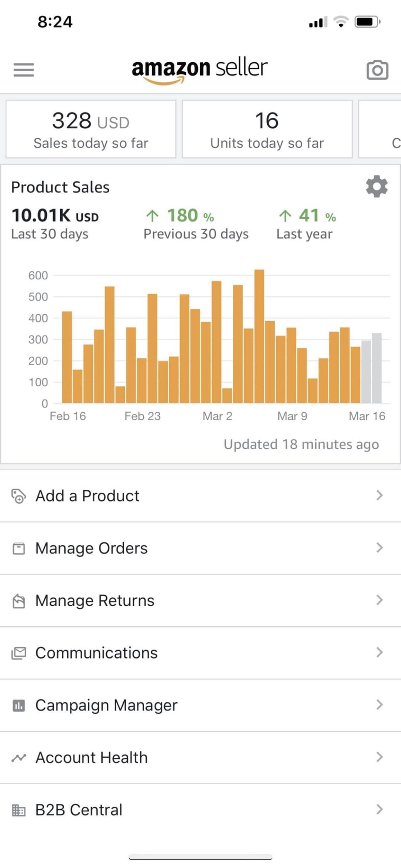The image size is (401, 868).
Task: Open the Manage Returns menu item
Action: tap(95, 600)
